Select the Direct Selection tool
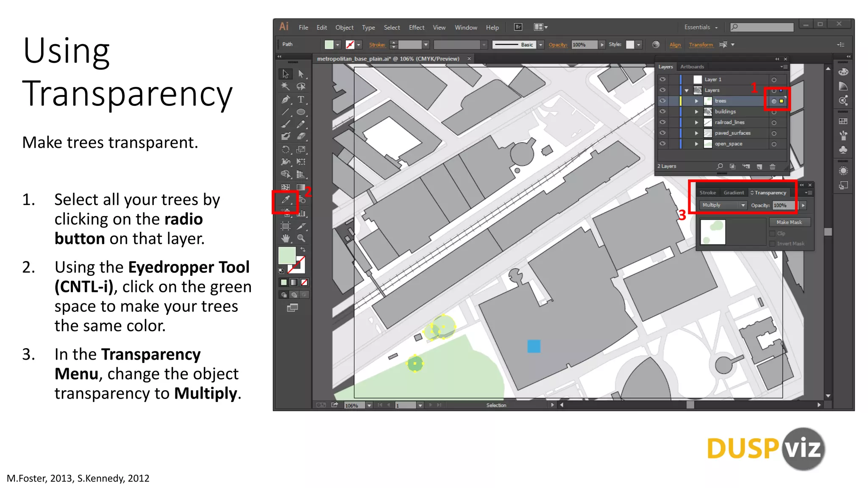 301,74
